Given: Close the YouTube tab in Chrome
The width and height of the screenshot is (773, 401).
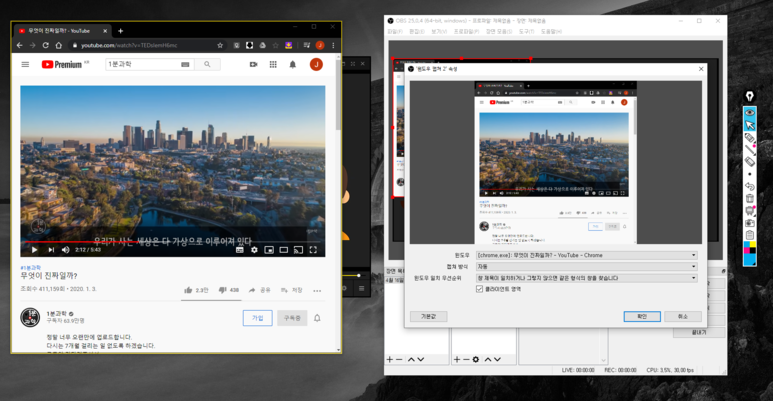Looking at the screenshot, I should pyautogui.click(x=105, y=31).
